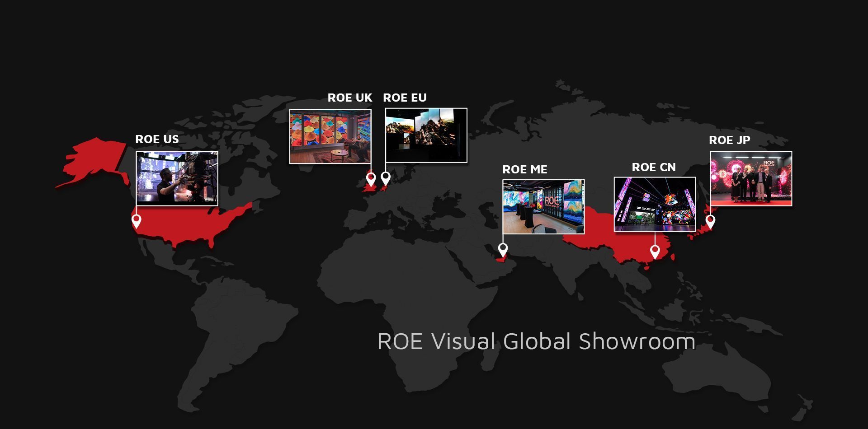
Task: Click the ROE UK map pin
Action: (x=371, y=179)
